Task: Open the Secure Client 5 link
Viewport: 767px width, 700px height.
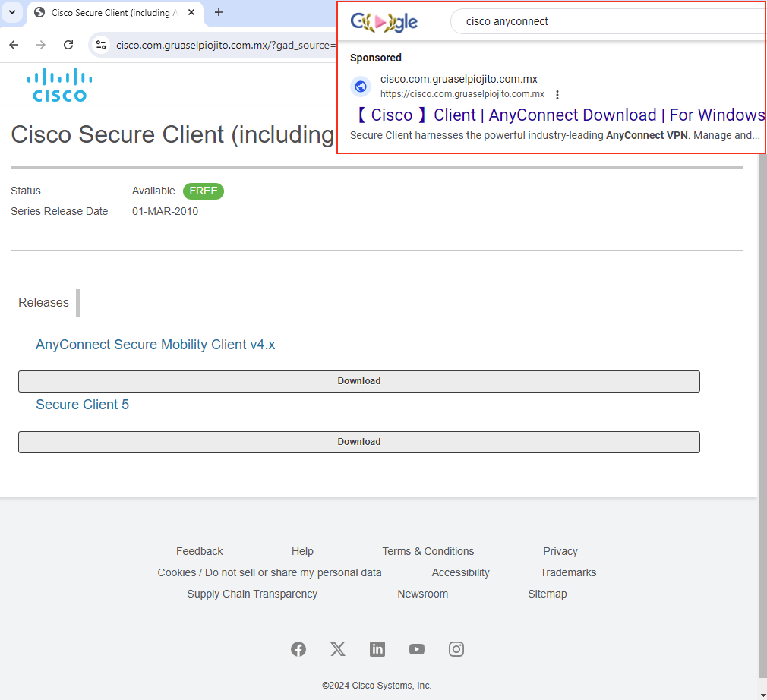Action: tap(82, 405)
